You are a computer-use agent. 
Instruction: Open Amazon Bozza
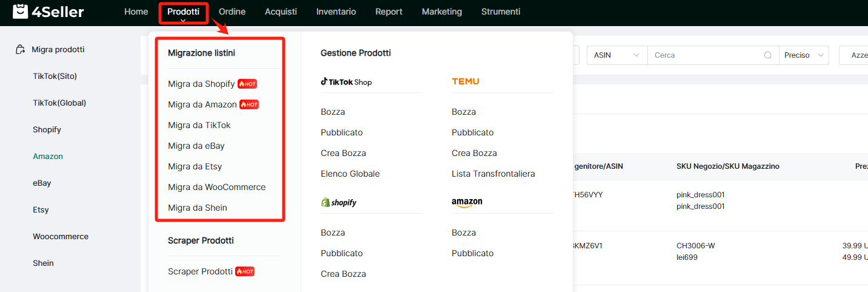(x=464, y=233)
